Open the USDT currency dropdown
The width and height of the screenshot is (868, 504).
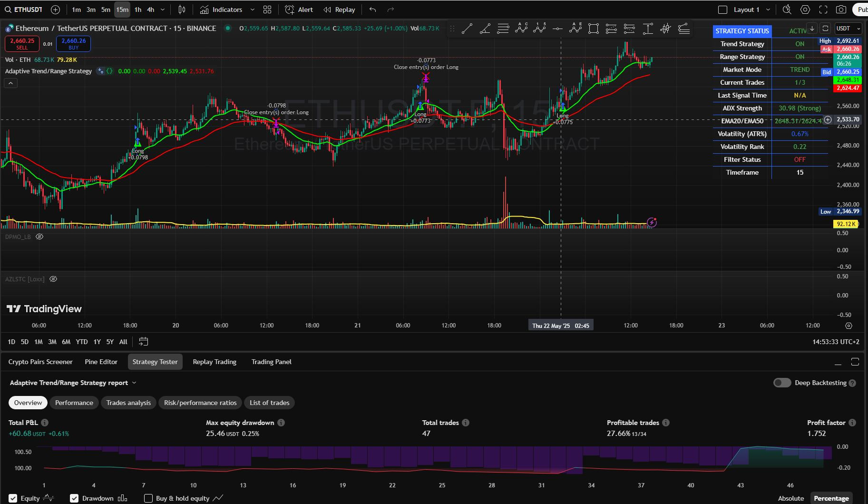click(x=849, y=29)
